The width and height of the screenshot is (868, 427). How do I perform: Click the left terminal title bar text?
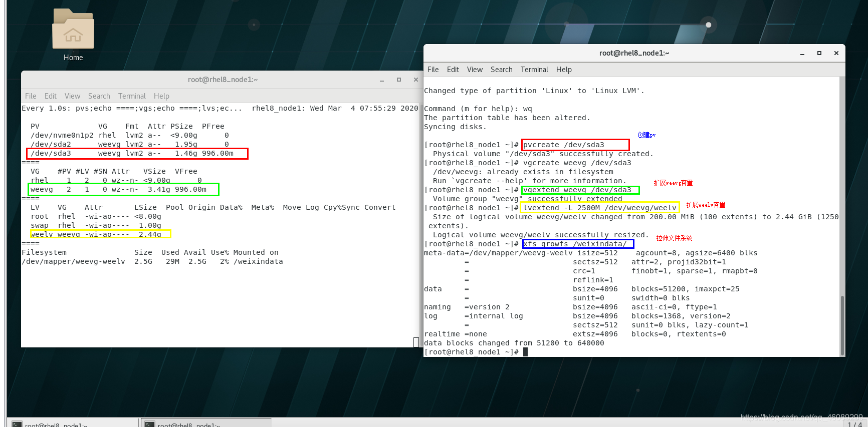223,80
